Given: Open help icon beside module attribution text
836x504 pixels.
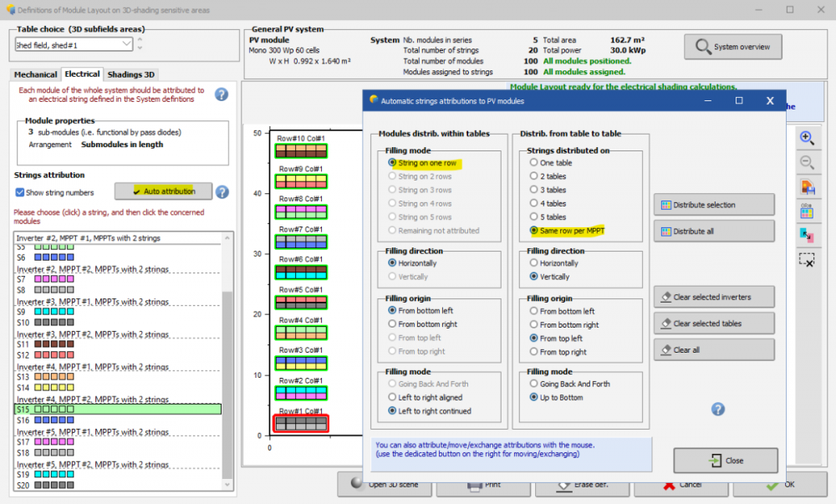Looking at the screenshot, I should click(222, 94).
